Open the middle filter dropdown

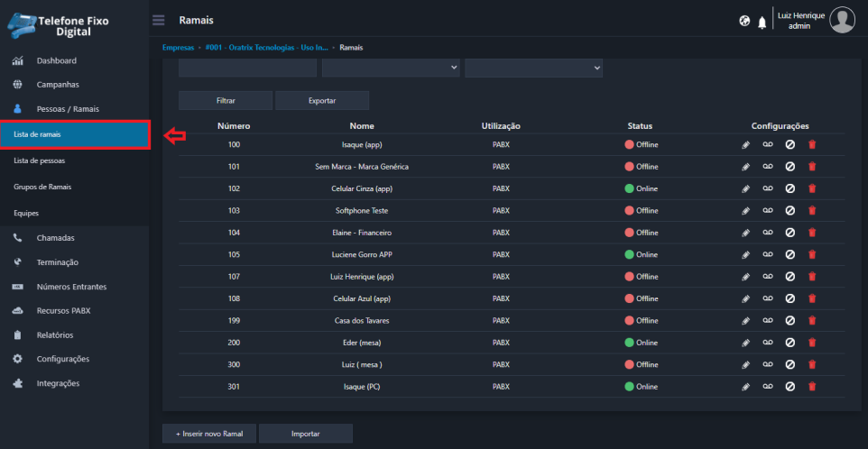(391, 68)
